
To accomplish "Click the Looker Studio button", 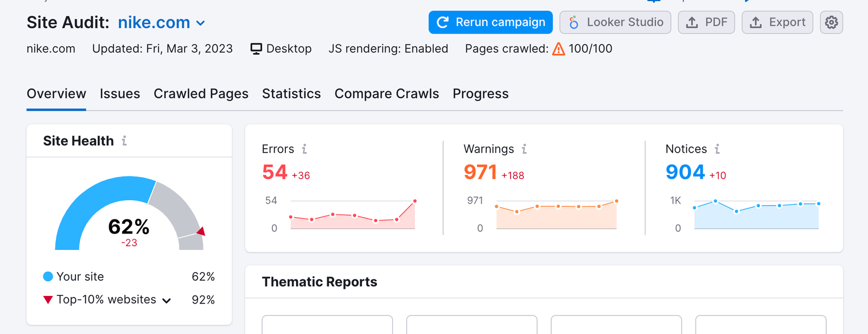I will pos(615,22).
